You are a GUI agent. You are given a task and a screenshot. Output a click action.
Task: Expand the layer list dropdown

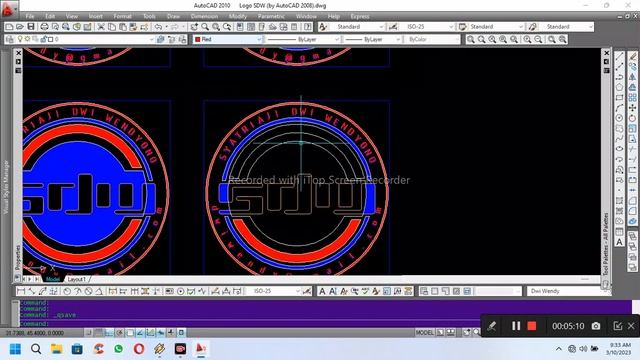151,39
